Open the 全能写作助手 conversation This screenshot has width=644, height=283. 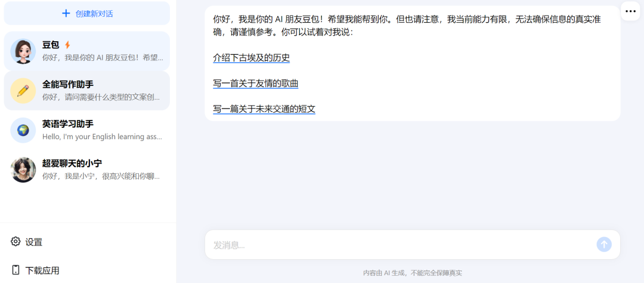pyautogui.click(x=86, y=91)
